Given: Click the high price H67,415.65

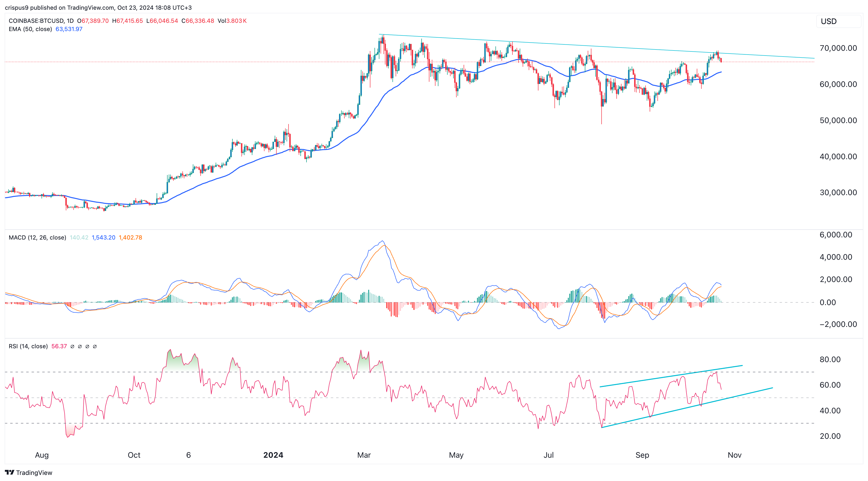Looking at the screenshot, I should click(128, 21).
